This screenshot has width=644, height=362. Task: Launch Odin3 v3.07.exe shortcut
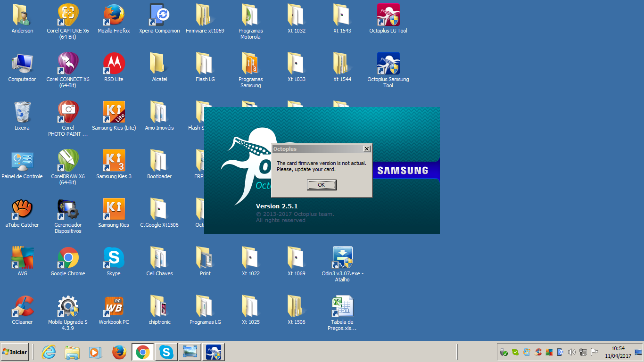342,264
